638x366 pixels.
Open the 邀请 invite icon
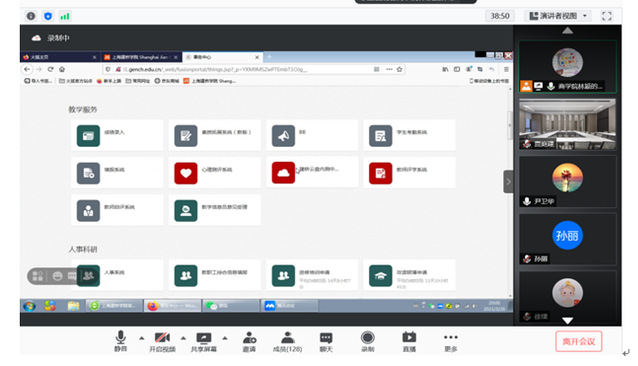tap(249, 341)
